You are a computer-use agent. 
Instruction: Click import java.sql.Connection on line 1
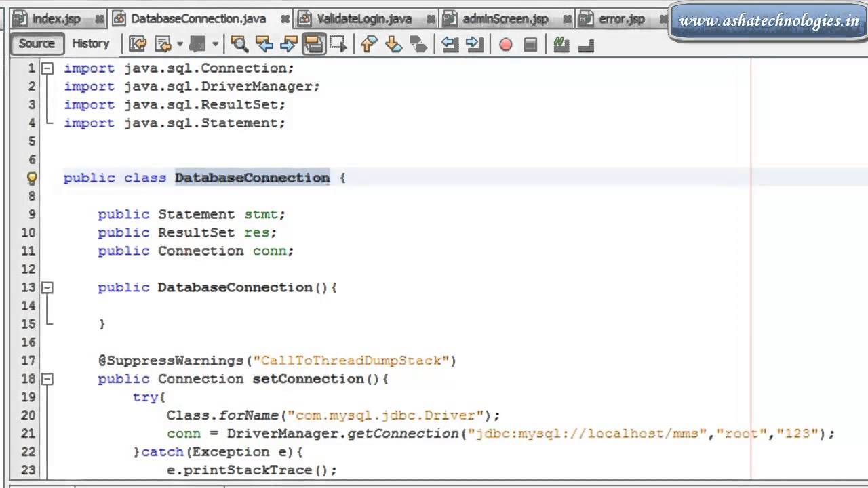pos(179,68)
